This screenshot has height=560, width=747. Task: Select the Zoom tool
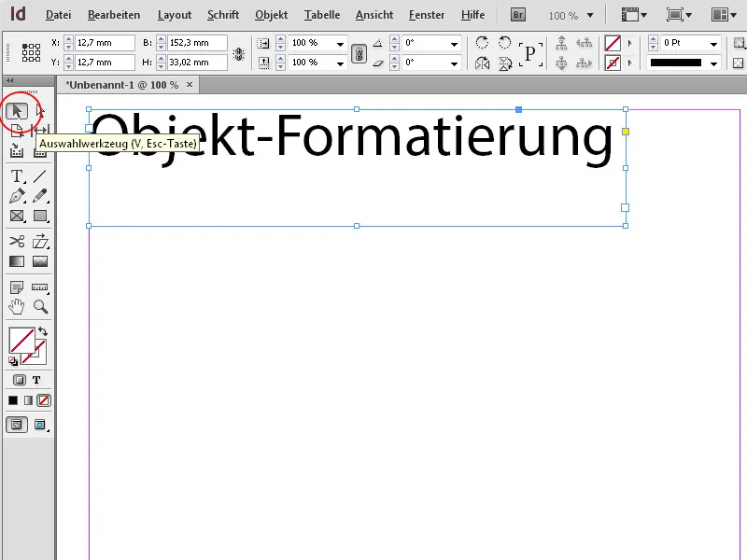[40, 307]
